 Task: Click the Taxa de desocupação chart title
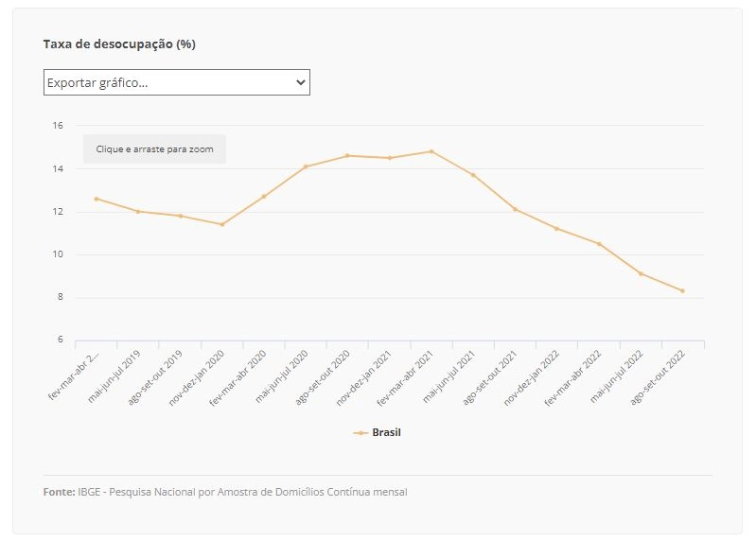click(119, 44)
